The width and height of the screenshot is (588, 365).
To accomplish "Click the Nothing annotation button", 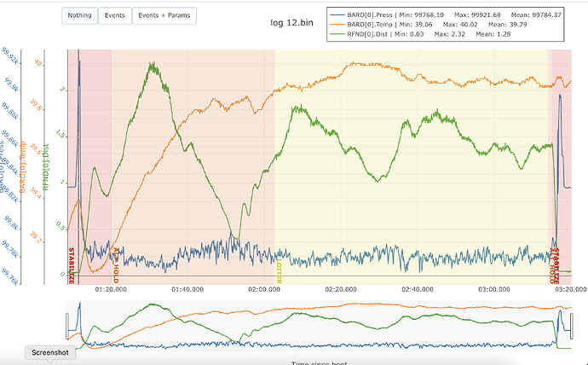I will (79, 15).
